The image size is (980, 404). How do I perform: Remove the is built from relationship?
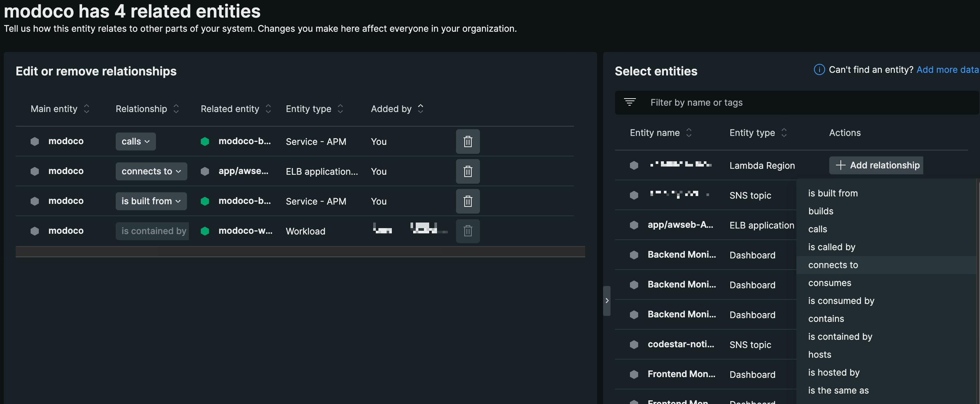tap(468, 201)
